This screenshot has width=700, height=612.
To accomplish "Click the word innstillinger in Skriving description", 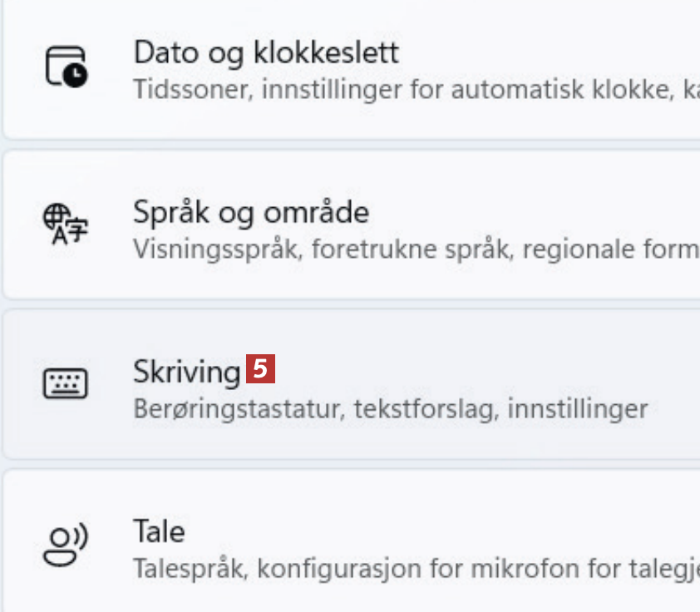I will click(x=577, y=408).
